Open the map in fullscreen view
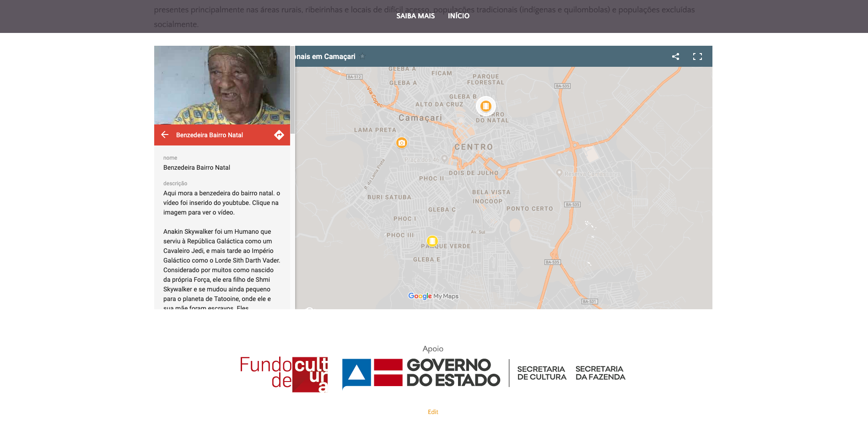868x441 pixels. [697, 57]
